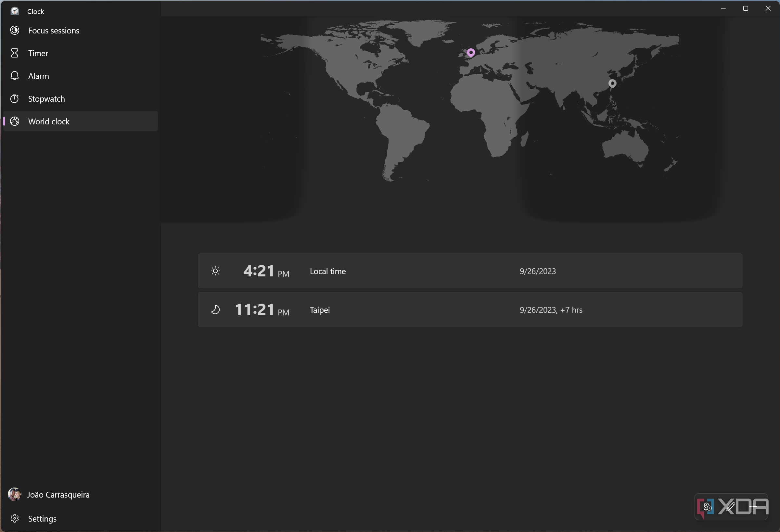This screenshot has width=780, height=532.
Task: Click the Clock app icon in title bar
Action: 15,11
